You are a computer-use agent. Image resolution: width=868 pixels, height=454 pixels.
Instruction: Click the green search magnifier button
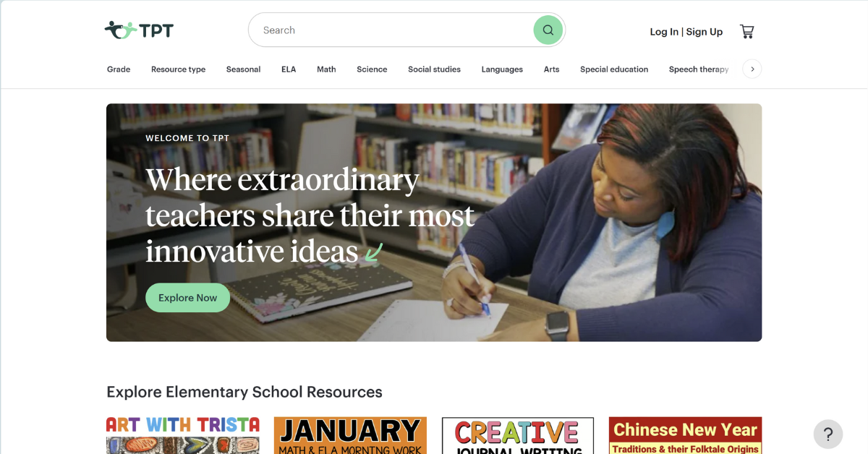click(x=548, y=30)
